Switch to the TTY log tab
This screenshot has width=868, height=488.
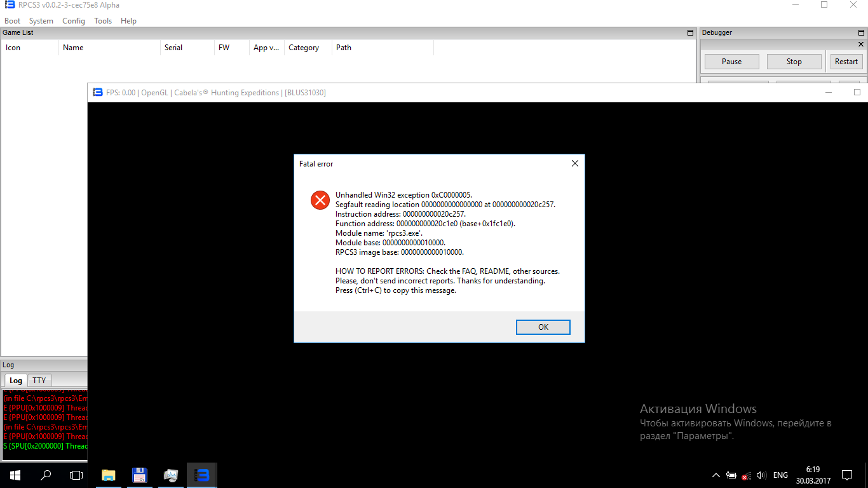click(39, 380)
